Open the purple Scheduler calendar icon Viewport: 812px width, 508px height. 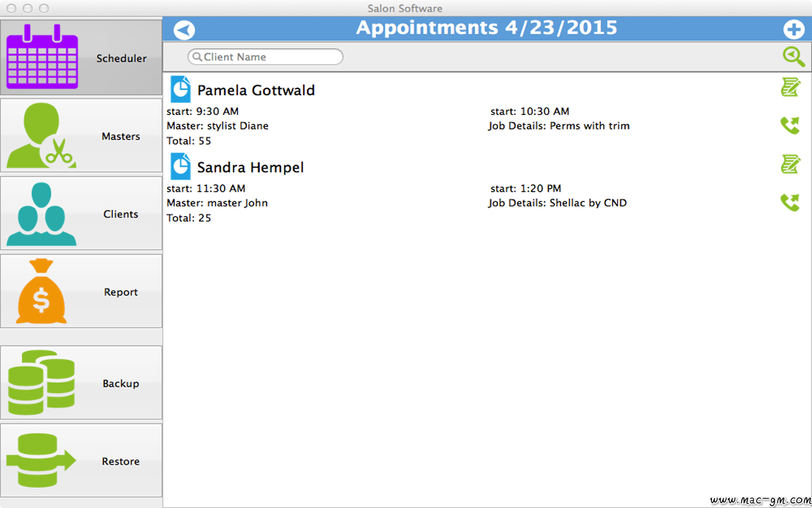tap(42, 57)
